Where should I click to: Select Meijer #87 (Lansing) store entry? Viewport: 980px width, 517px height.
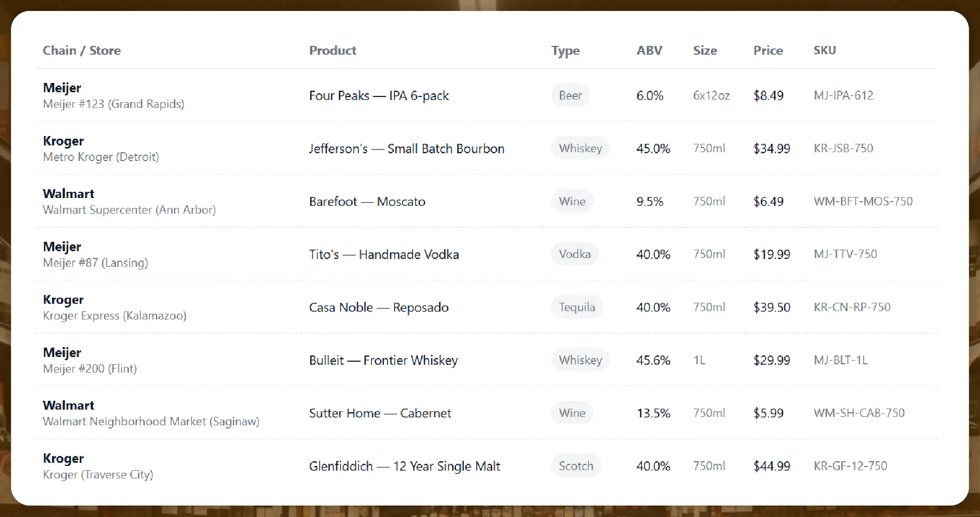(x=95, y=263)
